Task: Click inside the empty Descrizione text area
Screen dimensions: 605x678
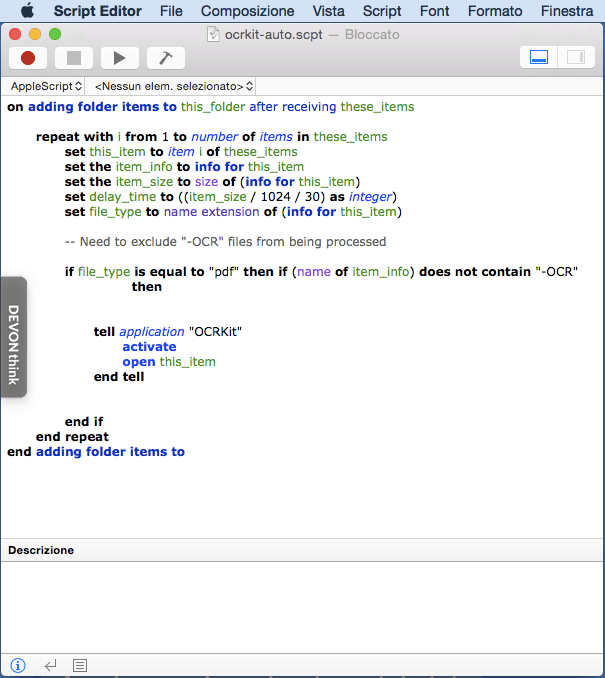Action: [302, 607]
